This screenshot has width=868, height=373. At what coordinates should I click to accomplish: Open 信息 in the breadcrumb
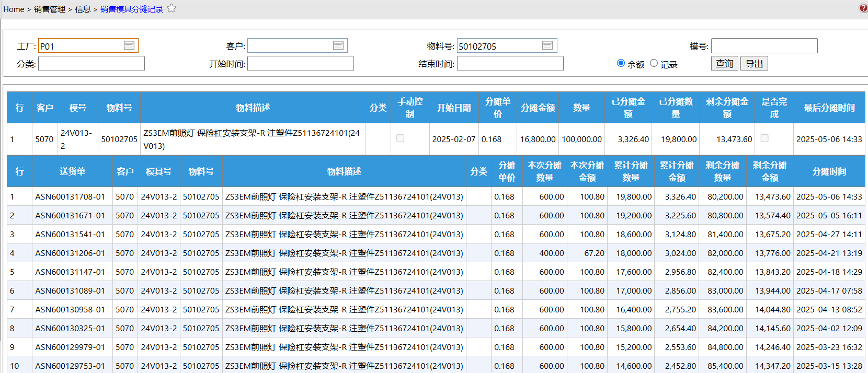[83, 9]
